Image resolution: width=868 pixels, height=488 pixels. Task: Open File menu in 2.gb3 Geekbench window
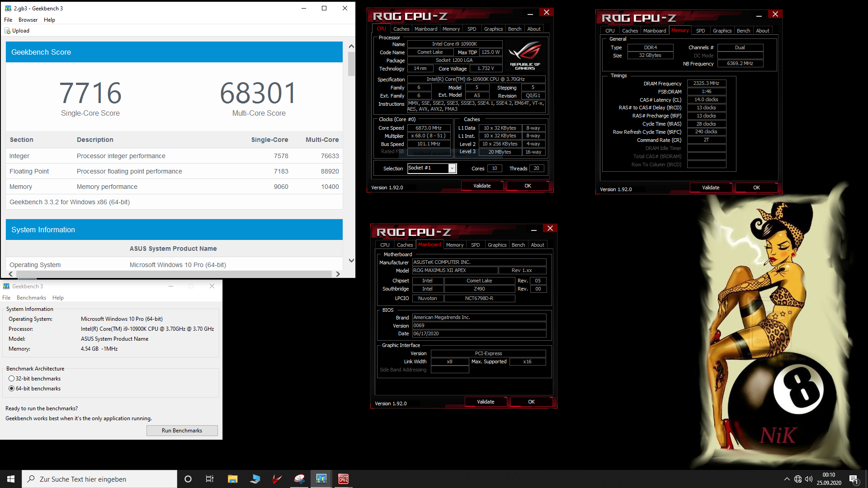8,20
